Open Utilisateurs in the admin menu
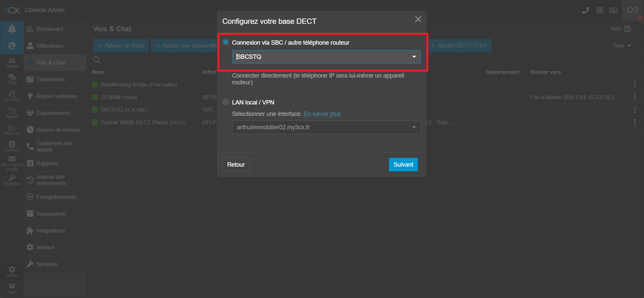The image size is (644, 298). 55,46
